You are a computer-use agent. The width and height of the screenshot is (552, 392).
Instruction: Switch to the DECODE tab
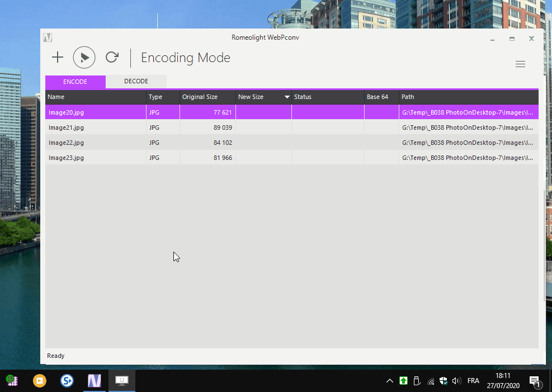pos(136,81)
